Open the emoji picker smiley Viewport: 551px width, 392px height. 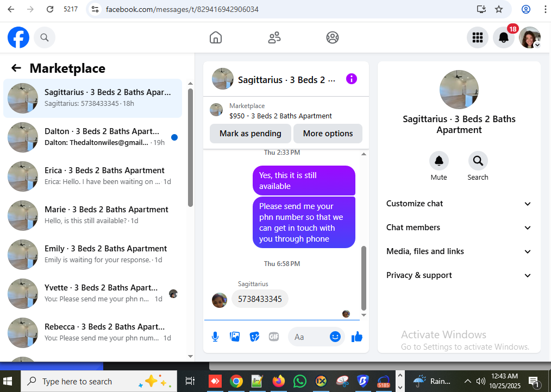click(x=335, y=337)
